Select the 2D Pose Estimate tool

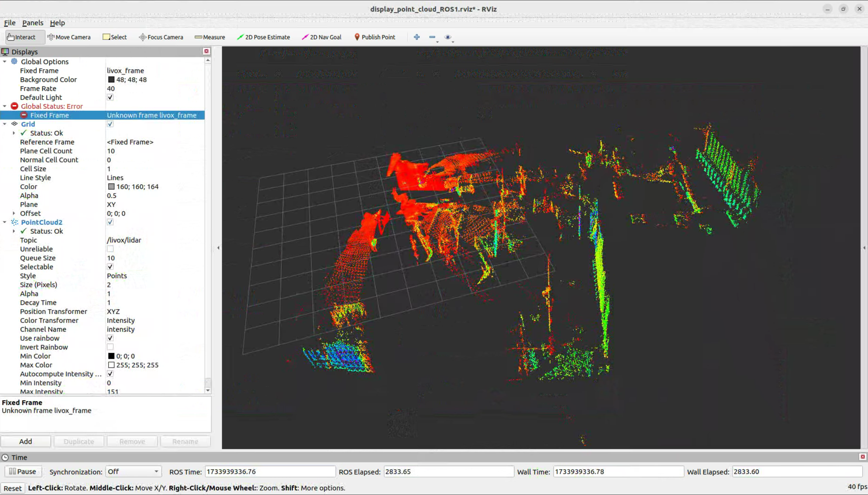pos(263,37)
